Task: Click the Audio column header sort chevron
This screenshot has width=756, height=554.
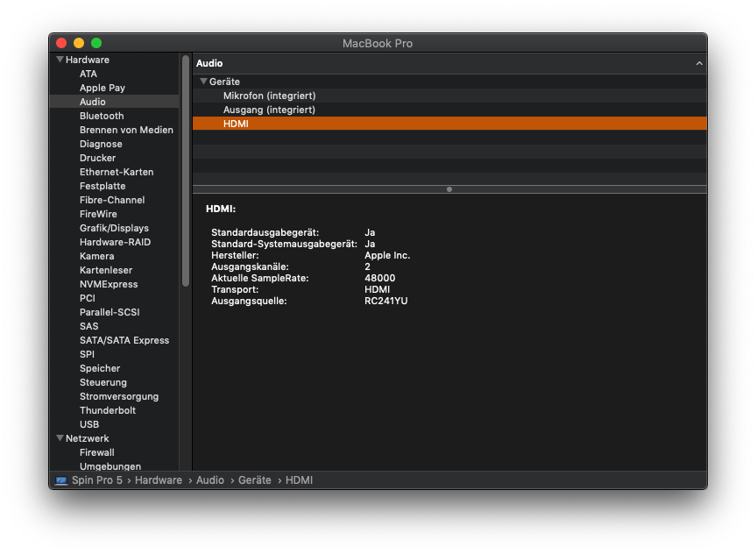Action: [x=699, y=64]
